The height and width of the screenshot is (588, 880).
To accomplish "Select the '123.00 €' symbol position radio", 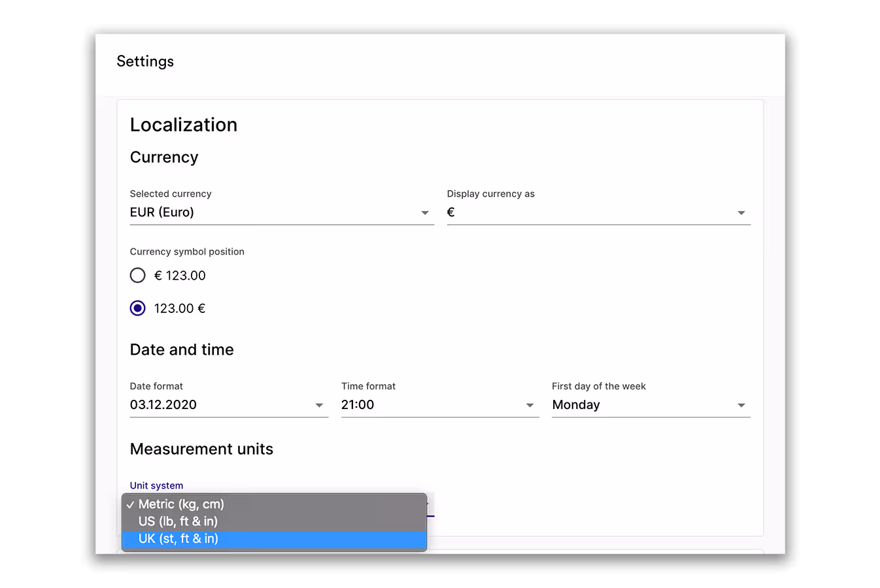I will click(x=137, y=308).
